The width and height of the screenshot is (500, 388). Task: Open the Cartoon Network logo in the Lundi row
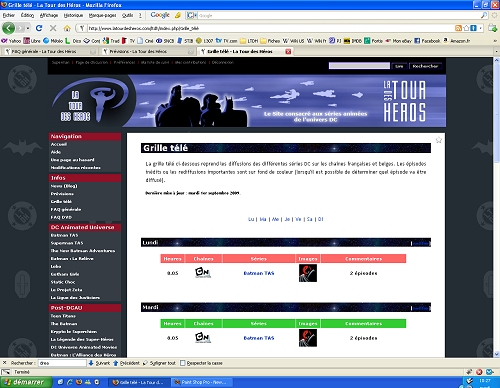[203, 273]
